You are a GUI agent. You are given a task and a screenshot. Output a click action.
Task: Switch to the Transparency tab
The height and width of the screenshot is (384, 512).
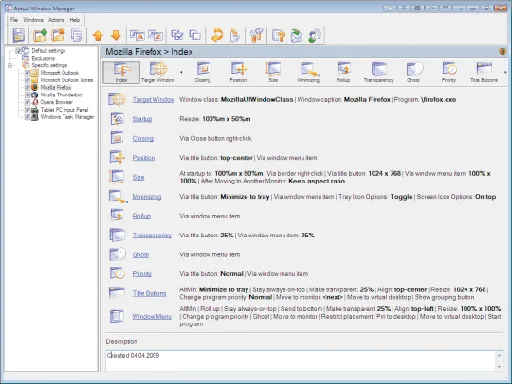coord(378,72)
